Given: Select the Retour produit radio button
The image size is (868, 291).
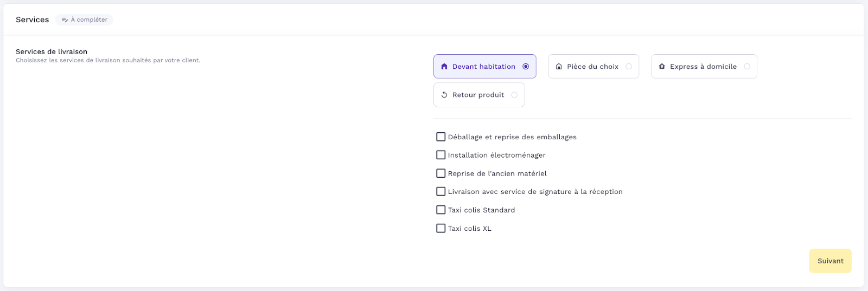Looking at the screenshot, I should click(x=514, y=95).
